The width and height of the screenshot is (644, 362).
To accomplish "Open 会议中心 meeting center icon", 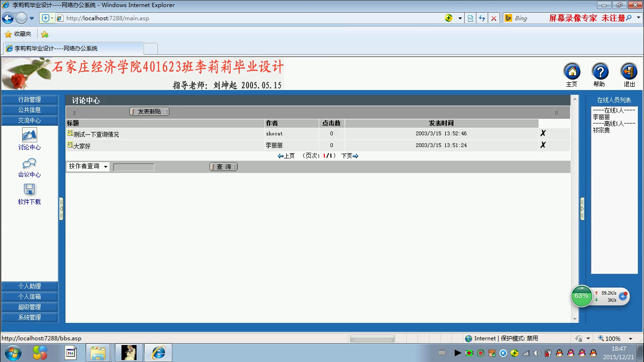I will coord(29,164).
